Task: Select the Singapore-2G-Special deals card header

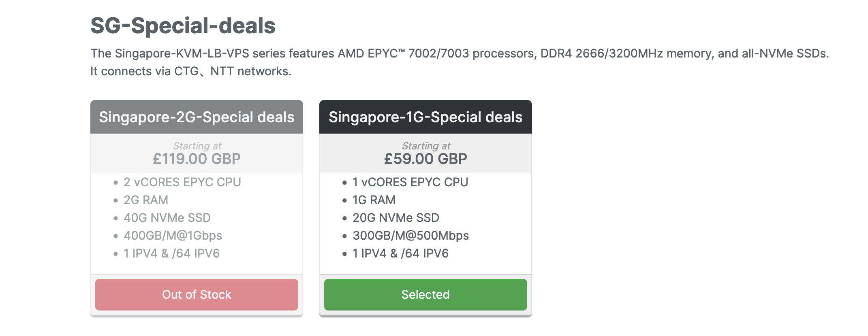Action: [197, 117]
